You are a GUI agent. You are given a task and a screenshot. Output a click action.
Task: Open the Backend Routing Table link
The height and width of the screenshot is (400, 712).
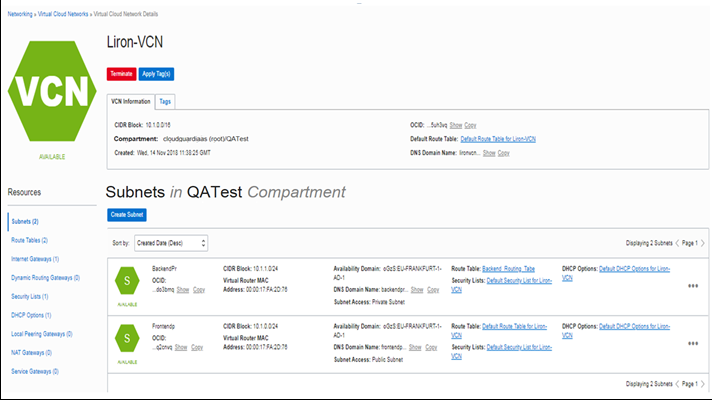click(x=509, y=269)
